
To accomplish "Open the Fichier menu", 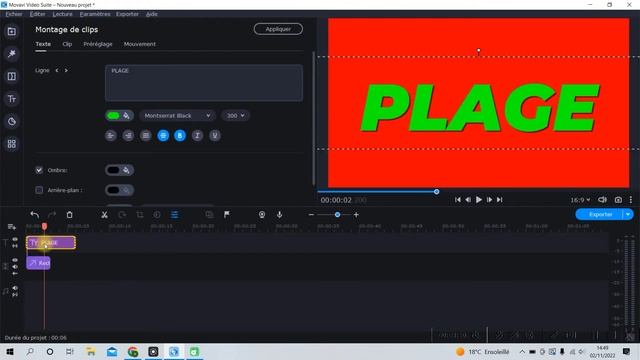I will [14, 14].
